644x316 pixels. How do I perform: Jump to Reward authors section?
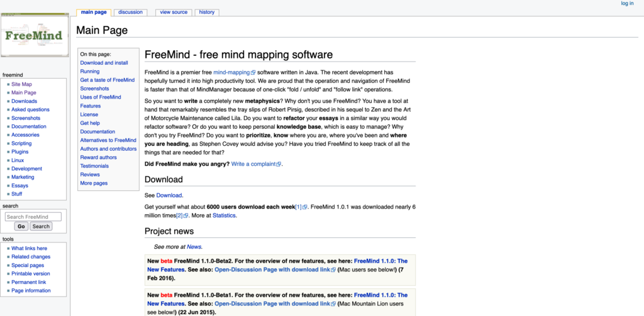98,158
